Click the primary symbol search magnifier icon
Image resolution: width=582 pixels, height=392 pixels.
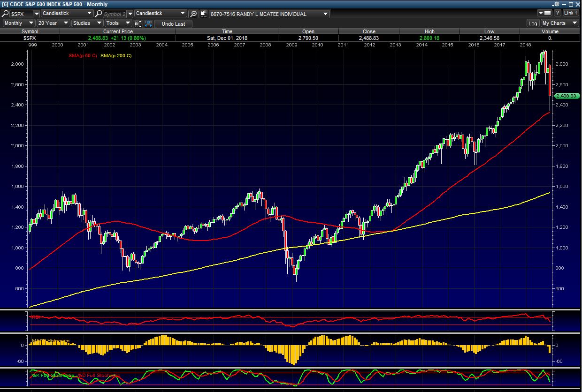(6, 14)
